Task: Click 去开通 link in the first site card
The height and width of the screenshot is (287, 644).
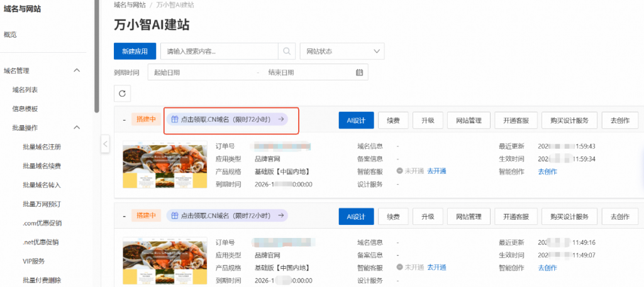Action: tap(436, 171)
